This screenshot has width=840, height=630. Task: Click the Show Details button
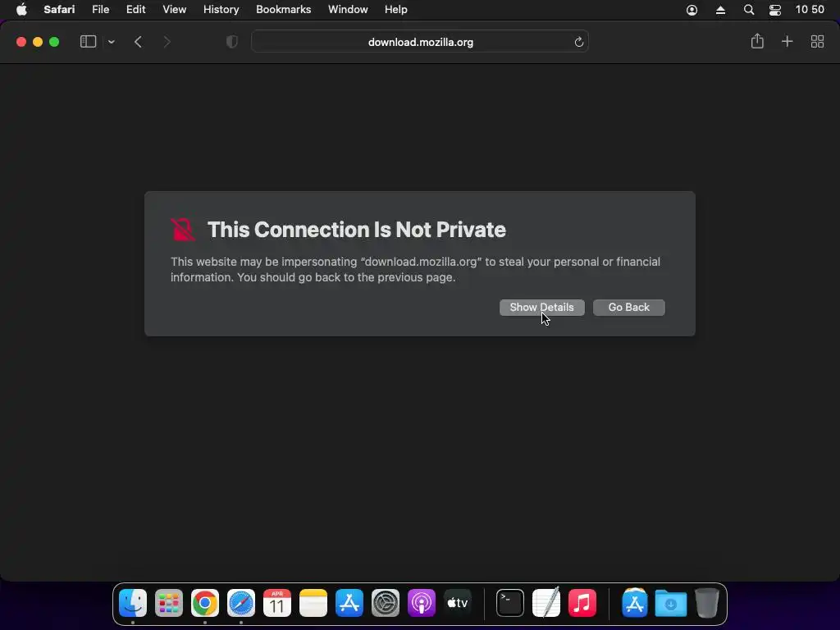click(541, 308)
